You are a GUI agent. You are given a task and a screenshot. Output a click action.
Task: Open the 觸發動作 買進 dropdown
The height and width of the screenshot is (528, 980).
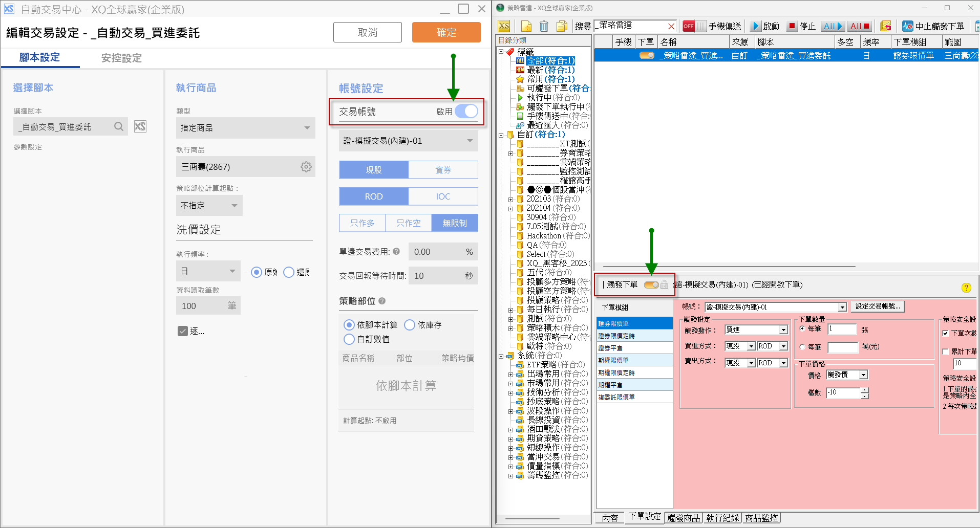coord(783,329)
